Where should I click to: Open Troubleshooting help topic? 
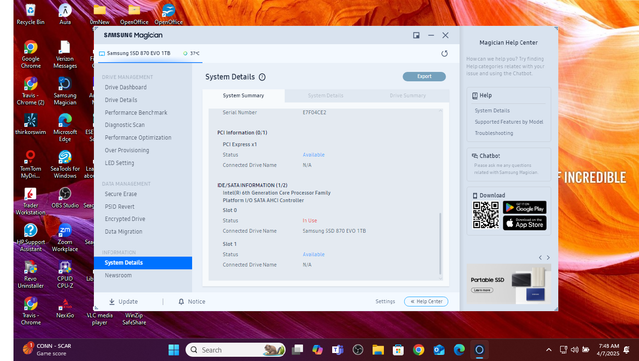click(x=494, y=133)
